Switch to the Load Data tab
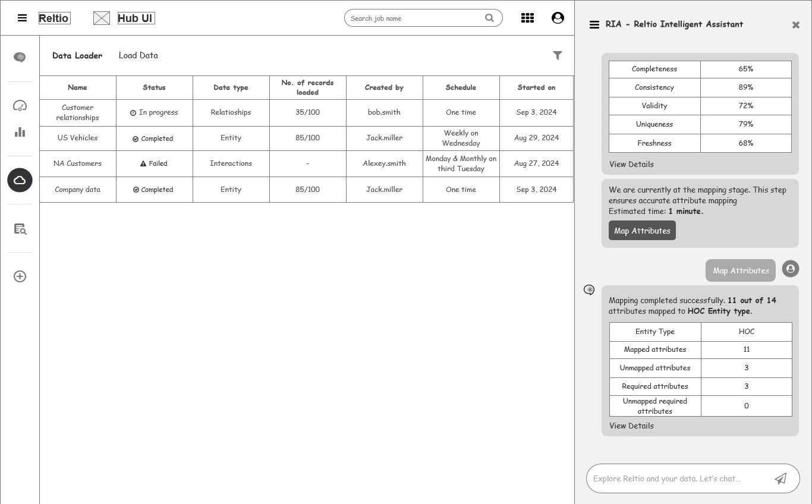 pyautogui.click(x=139, y=55)
